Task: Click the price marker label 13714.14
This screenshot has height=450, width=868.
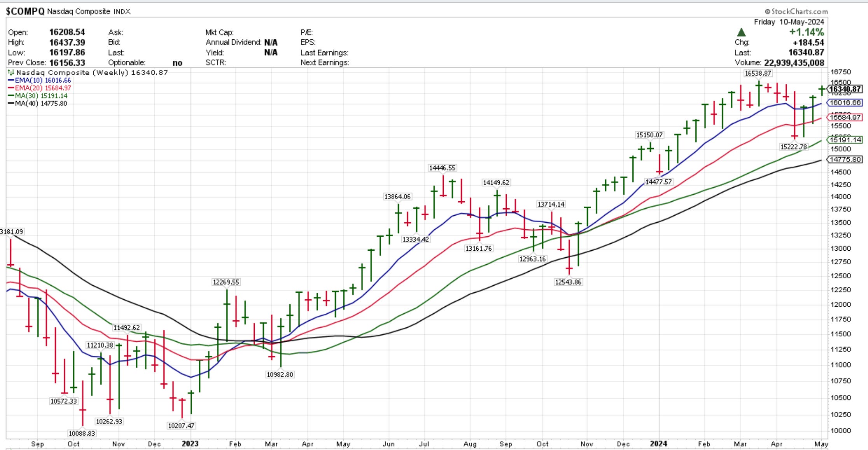Action: [x=551, y=204]
